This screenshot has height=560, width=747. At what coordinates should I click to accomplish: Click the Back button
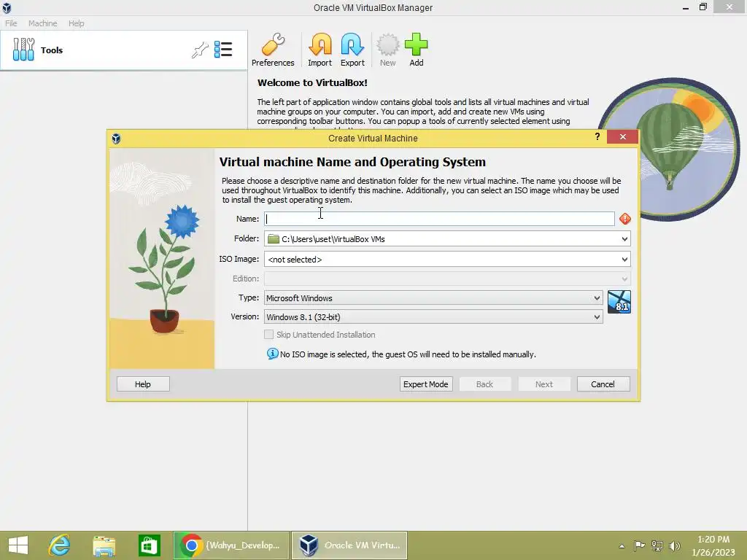485,384
